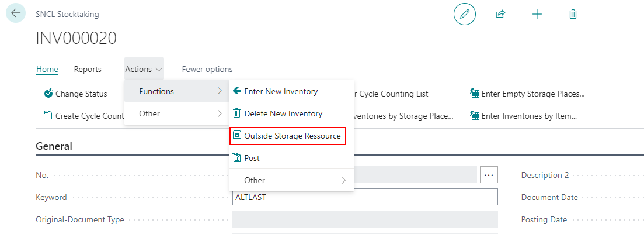644x234 pixels.
Task: Click the plus new record icon
Action: point(537,14)
